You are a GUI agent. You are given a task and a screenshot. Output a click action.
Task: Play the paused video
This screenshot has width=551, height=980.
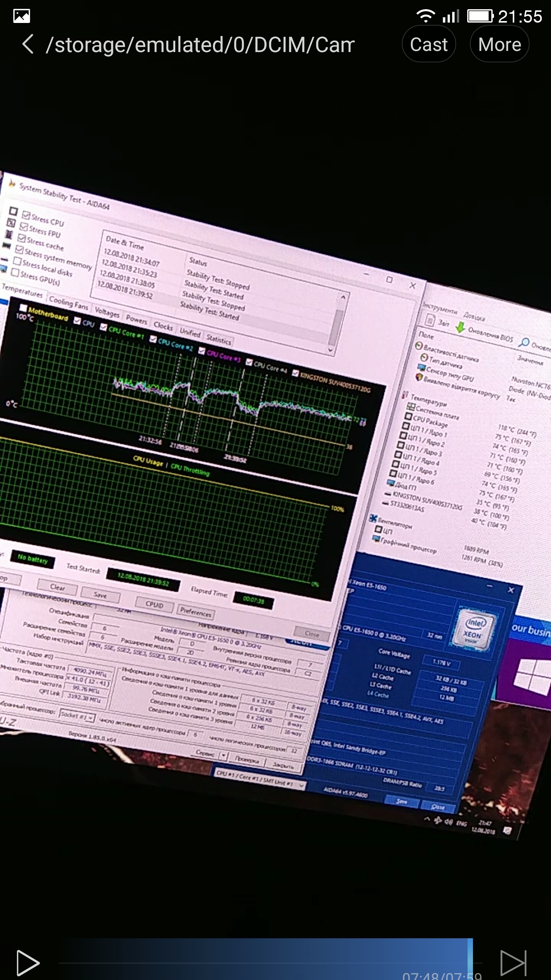tap(28, 962)
